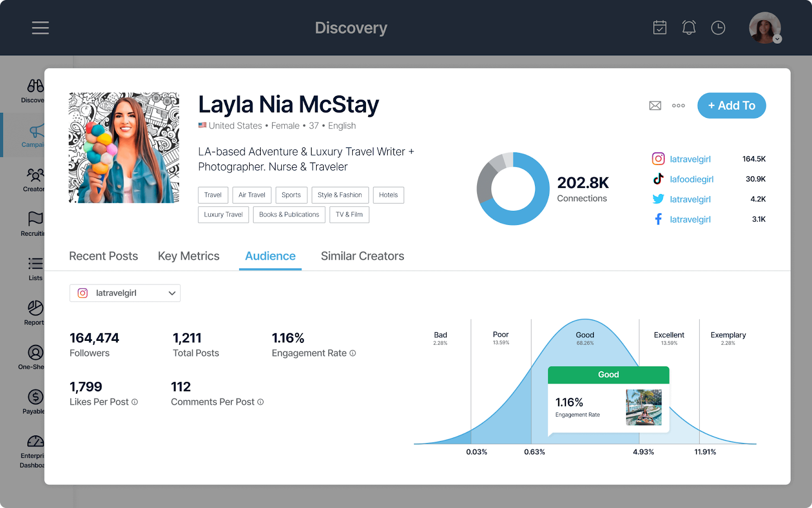View history using the clock icon
812x508 pixels.
[x=718, y=28]
